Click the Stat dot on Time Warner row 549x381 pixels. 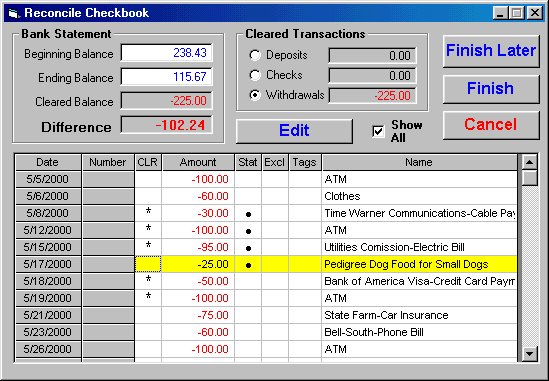(248, 214)
